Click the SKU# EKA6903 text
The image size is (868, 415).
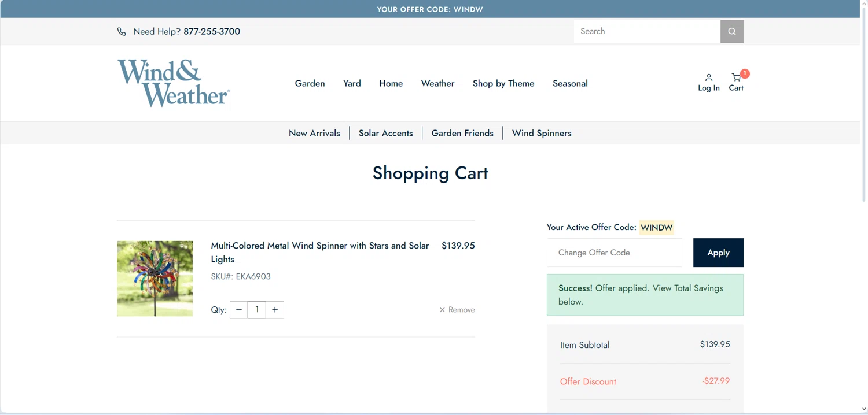click(x=241, y=276)
